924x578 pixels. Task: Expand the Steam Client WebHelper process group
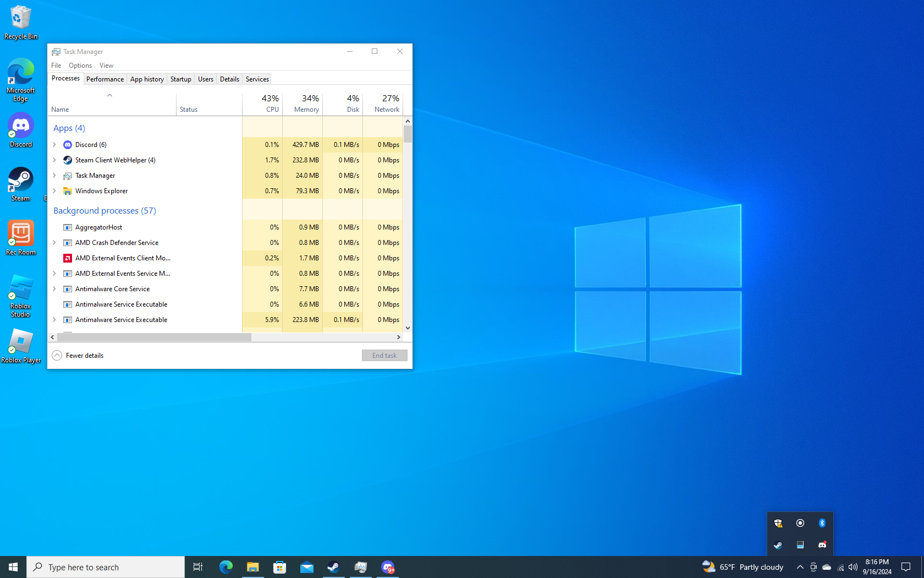pyautogui.click(x=54, y=160)
